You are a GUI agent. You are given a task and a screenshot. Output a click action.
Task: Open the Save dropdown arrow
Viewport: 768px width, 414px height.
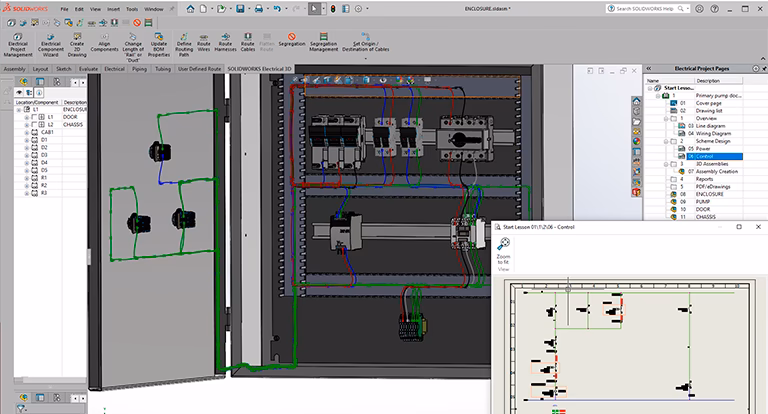(248, 9)
